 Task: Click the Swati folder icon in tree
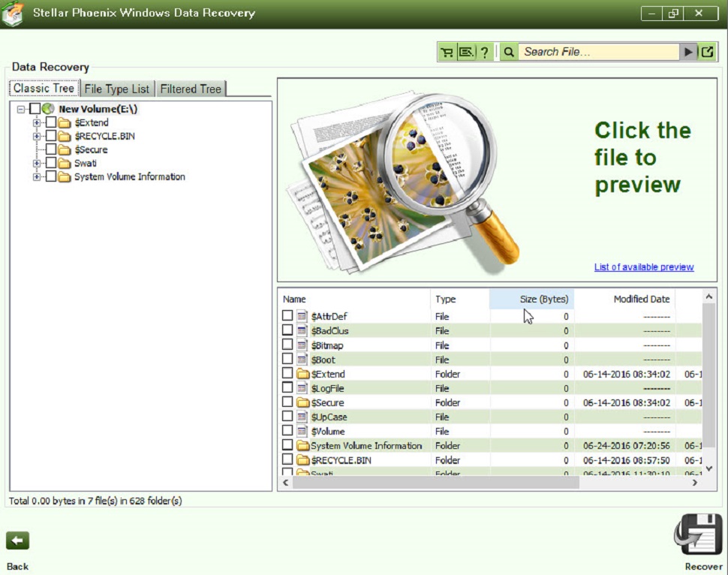tap(65, 164)
